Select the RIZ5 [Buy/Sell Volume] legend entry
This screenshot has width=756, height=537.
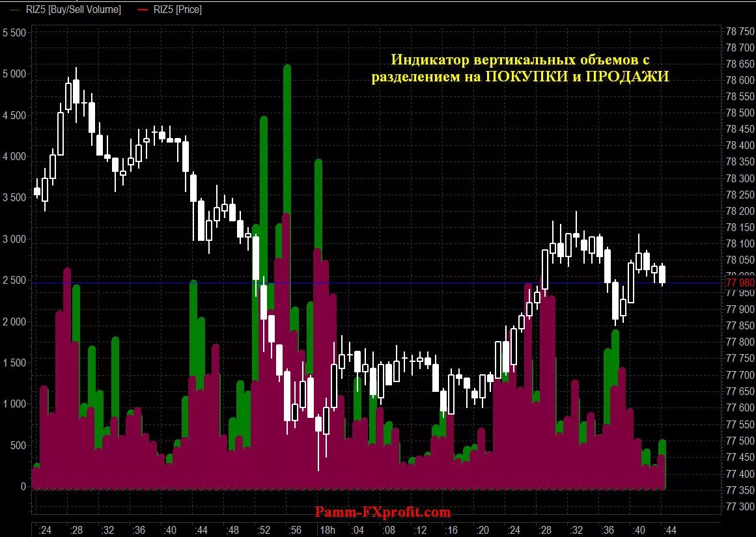(66, 9)
